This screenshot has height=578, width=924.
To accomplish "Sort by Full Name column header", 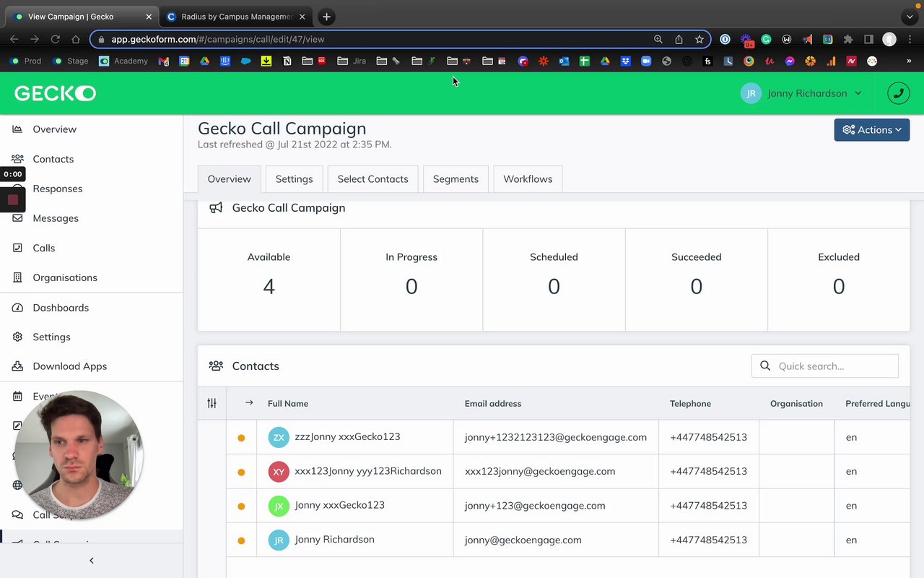I will tap(288, 404).
